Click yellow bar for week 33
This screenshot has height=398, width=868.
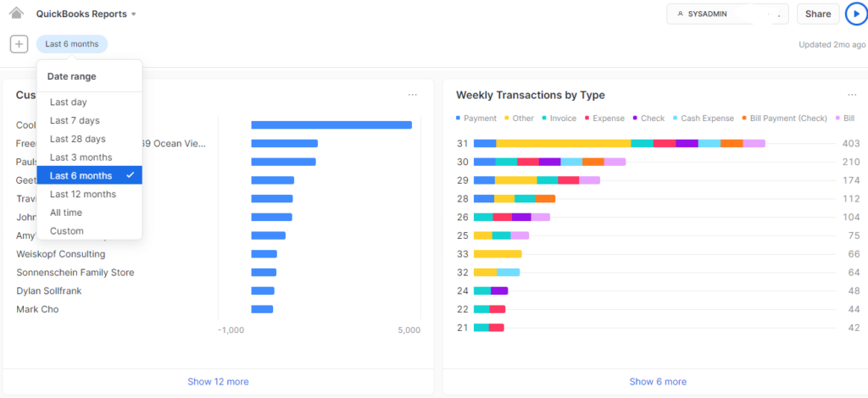point(498,254)
